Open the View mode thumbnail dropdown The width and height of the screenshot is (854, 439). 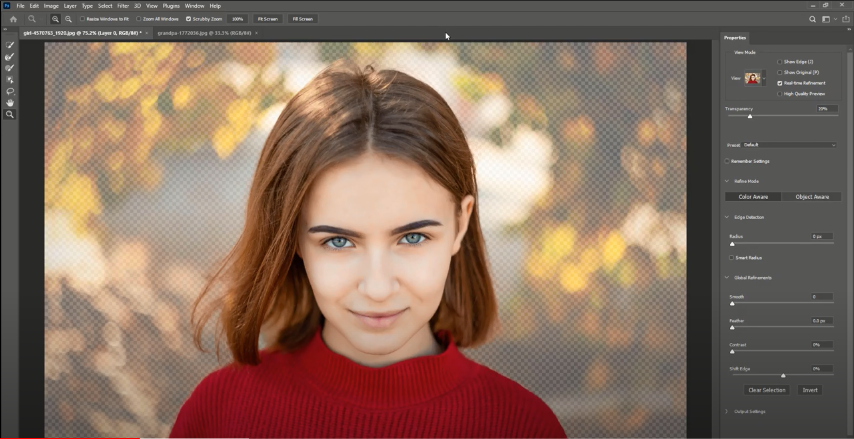[x=754, y=78]
